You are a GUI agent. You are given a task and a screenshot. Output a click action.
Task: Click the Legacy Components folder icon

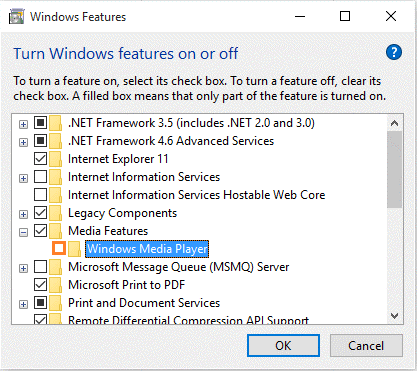[x=55, y=213]
